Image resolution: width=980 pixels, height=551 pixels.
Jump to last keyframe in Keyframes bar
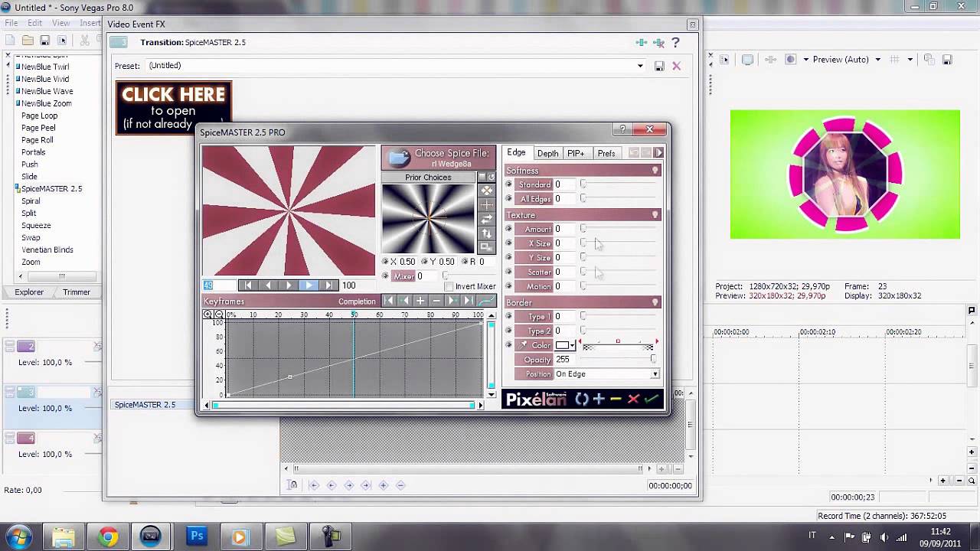coord(468,301)
